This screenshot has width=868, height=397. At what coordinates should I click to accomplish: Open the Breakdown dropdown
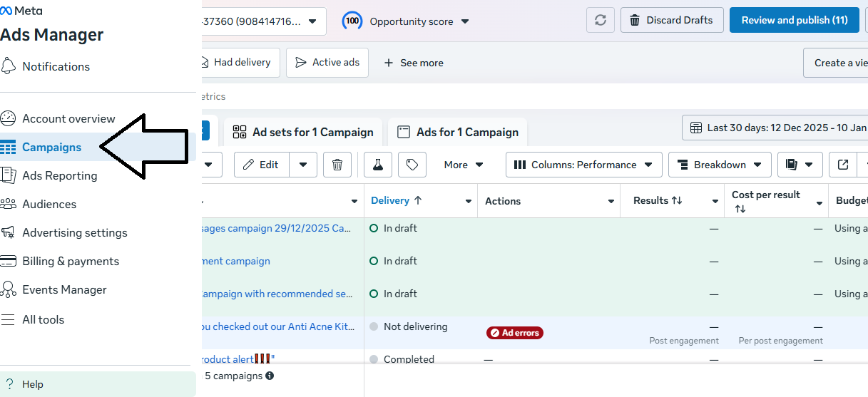(x=720, y=165)
